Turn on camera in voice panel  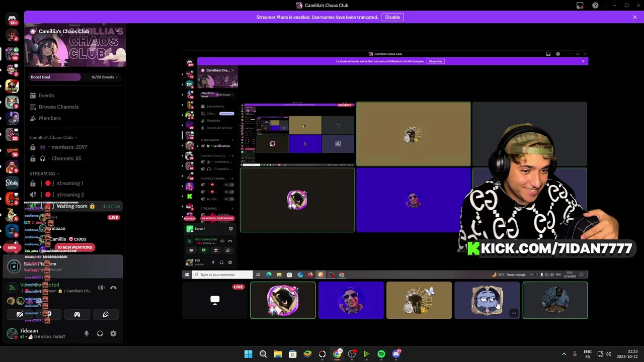coord(20,314)
